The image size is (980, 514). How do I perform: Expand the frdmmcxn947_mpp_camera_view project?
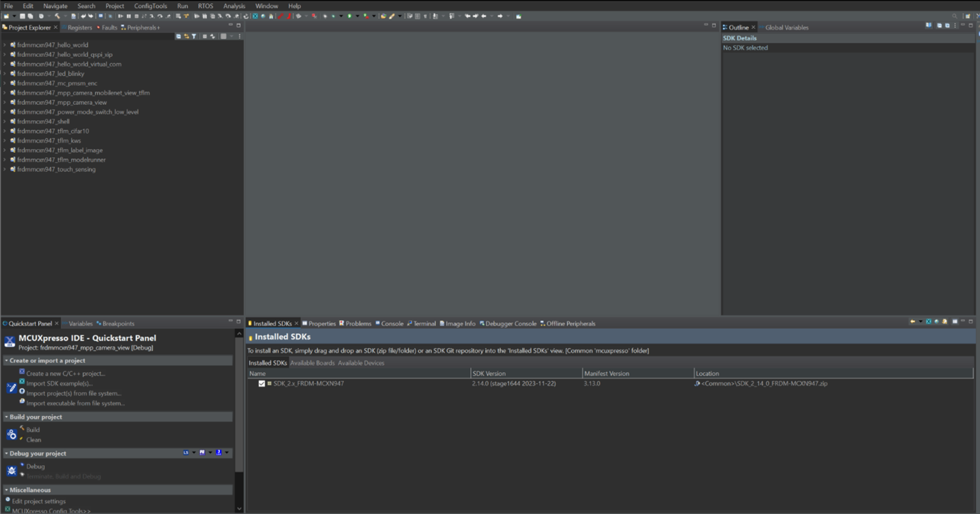click(x=5, y=102)
